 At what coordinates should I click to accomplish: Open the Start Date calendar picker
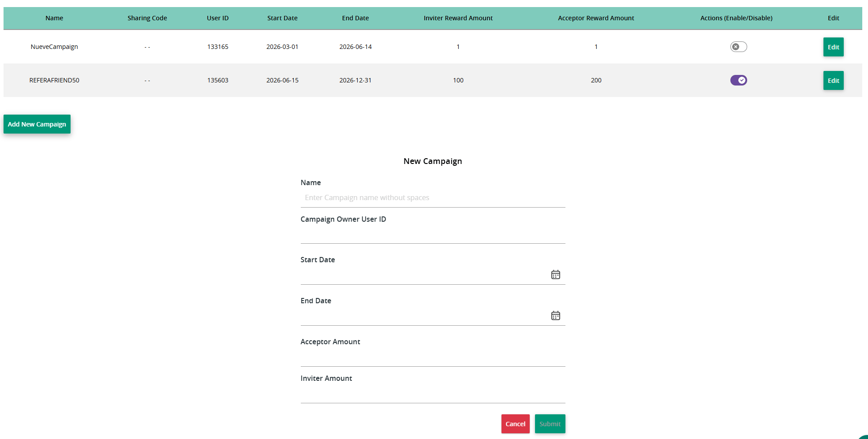point(555,275)
